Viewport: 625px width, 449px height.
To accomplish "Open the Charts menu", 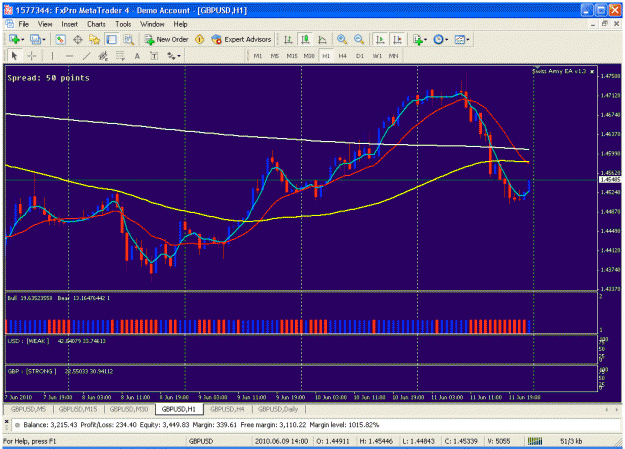I will pos(96,24).
